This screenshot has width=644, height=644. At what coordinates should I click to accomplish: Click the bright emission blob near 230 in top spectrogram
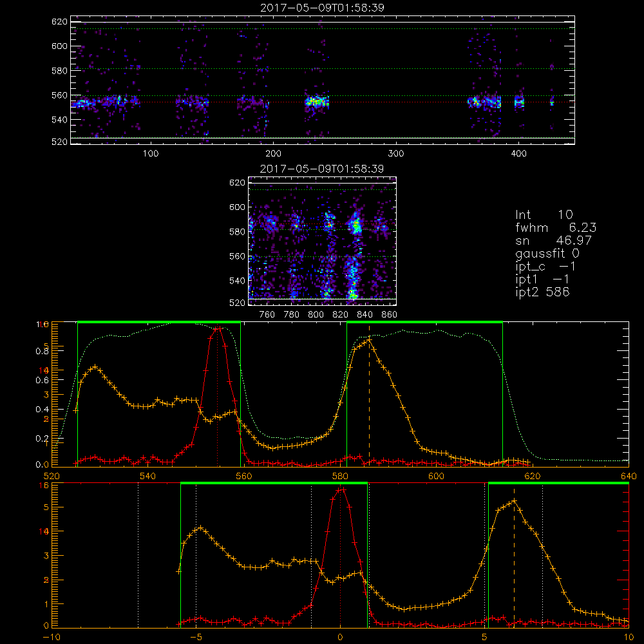[x=317, y=101]
